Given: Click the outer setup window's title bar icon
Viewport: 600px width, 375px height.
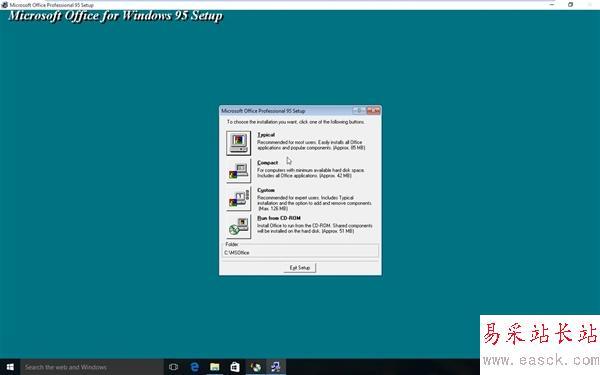Looking at the screenshot, I should [5, 5].
